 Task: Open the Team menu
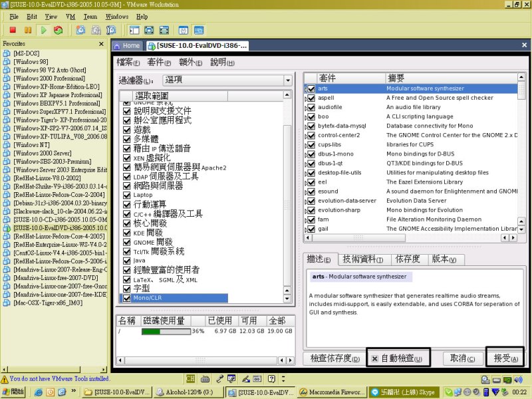(90, 16)
